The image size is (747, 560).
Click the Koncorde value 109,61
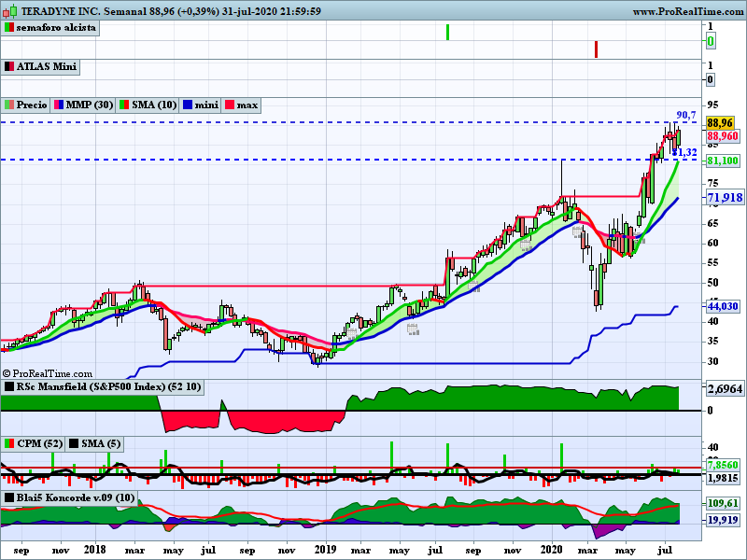click(723, 503)
